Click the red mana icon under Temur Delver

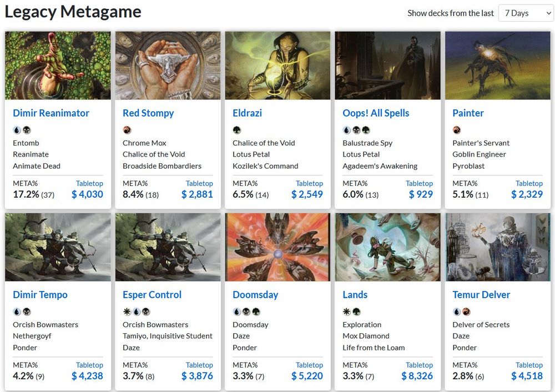(466, 312)
